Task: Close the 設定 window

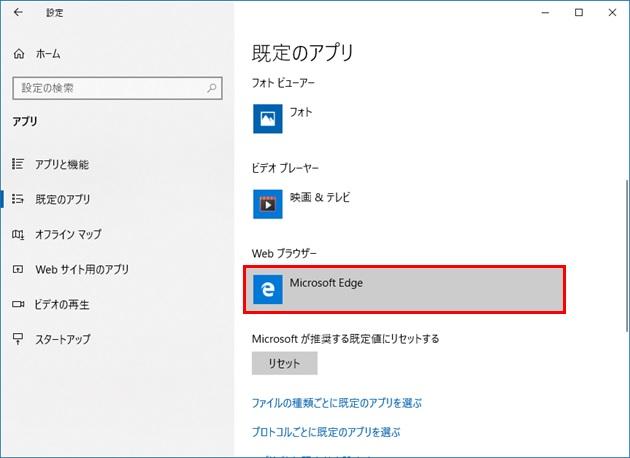Action: pyautogui.click(x=612, y=12)
